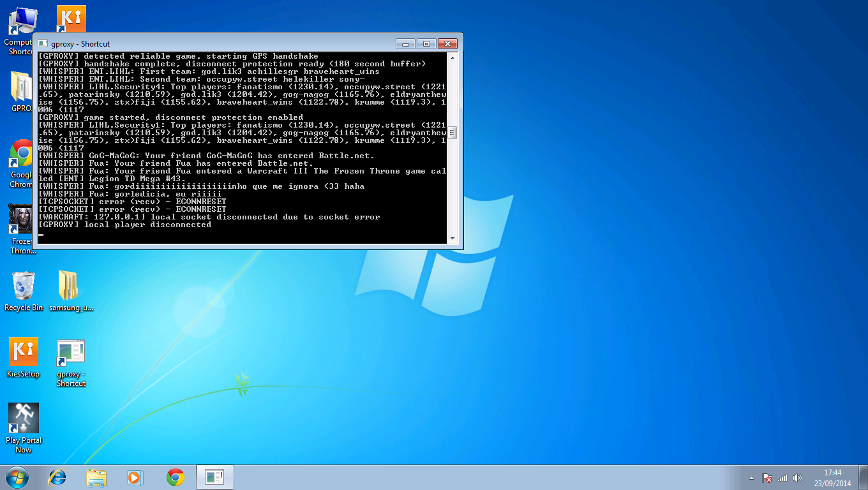Click the line 'game started, disconnect protection enabled'

coord(171,117)
